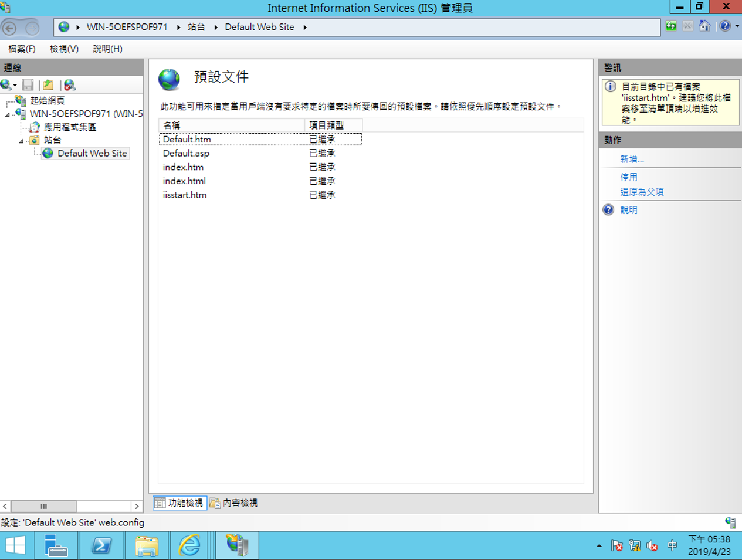Click the up folder icon in Connections toolbar

coord(49,85)
